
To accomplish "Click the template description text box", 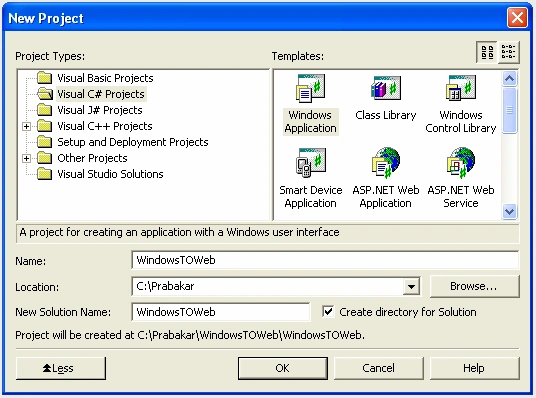I will pos(268,233).
